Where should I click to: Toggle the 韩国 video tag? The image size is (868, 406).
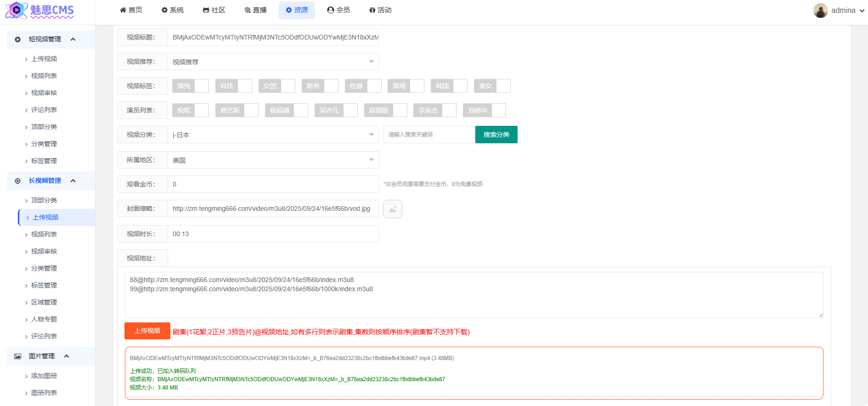[449, 86]
